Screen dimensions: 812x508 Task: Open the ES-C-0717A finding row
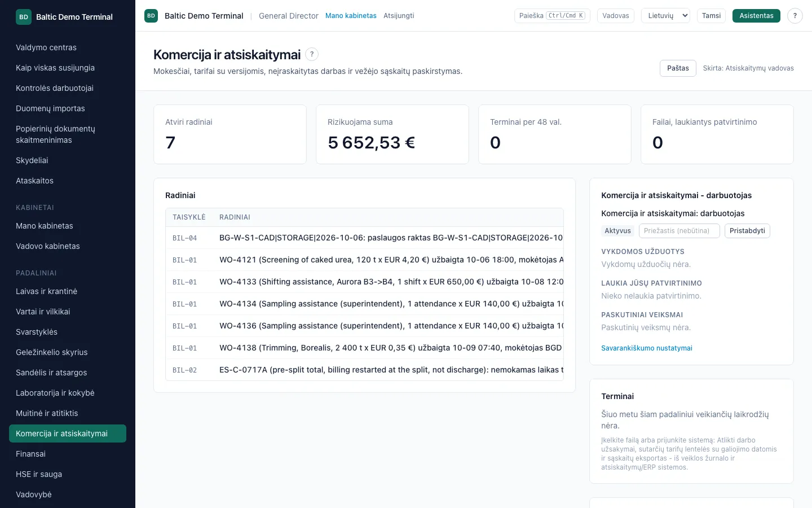(x=364, y=370)
